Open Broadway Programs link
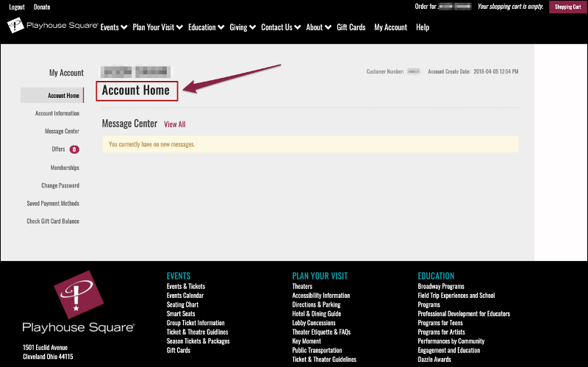The height and width of the screenshot is (367, 588). 441,286
